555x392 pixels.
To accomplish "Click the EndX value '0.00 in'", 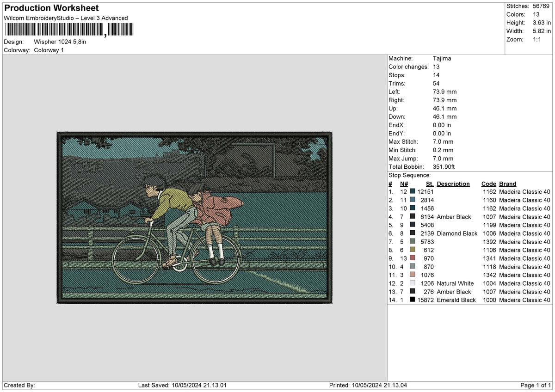I will [442, 125].
